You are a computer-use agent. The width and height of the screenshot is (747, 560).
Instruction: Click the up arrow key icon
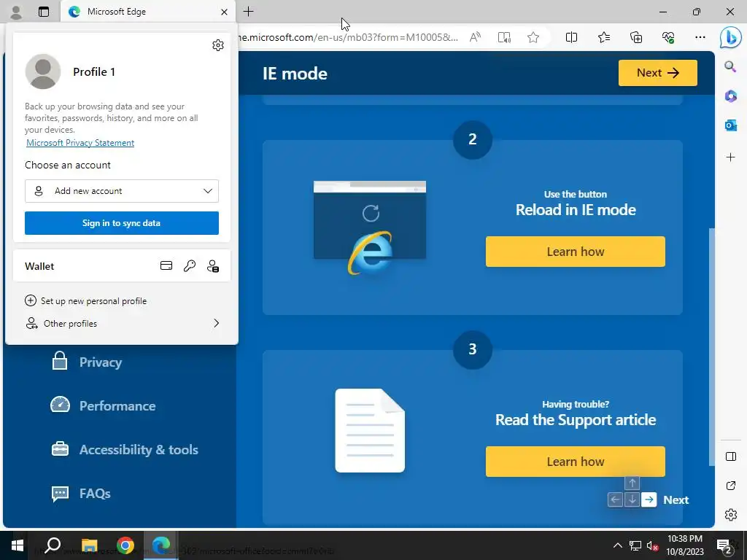tap(632, 483)
